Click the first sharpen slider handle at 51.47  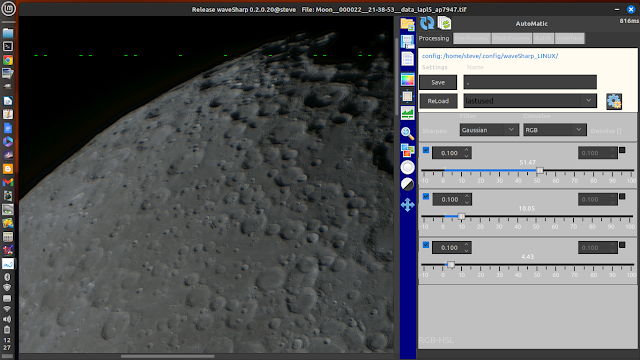[x=540, y=170]
